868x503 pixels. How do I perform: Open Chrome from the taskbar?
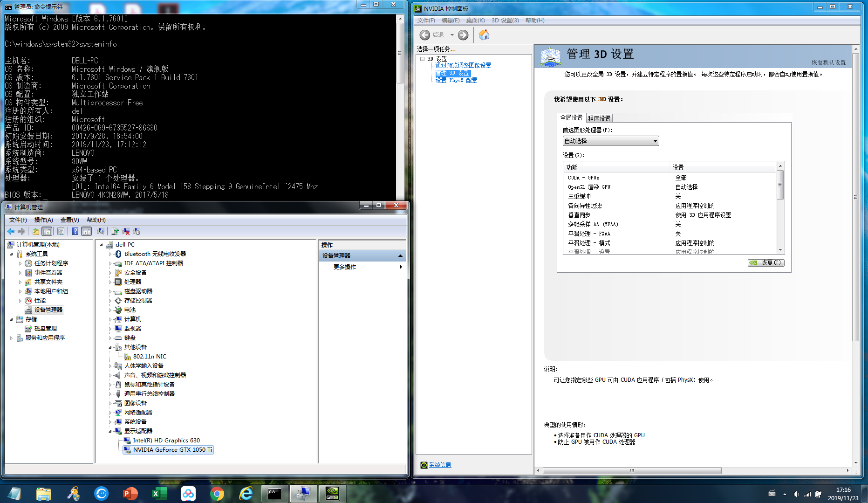pyautogui.click(x=217, y=493)
